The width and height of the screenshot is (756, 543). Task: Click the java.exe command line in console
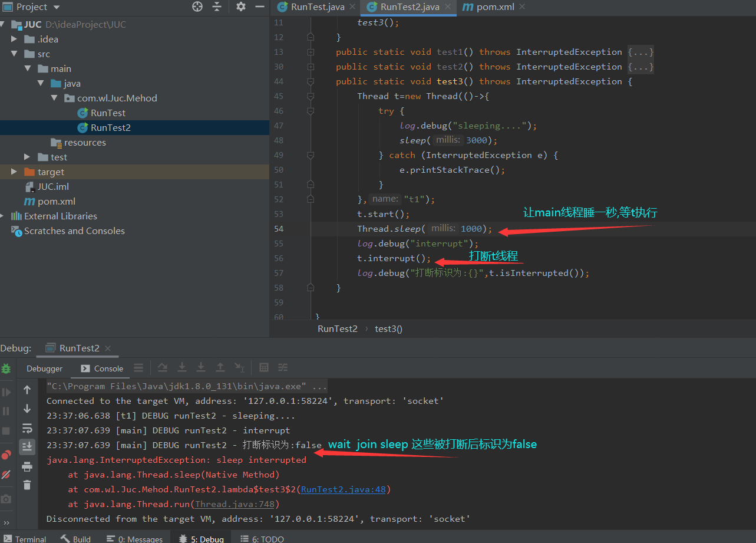point(187,386)
